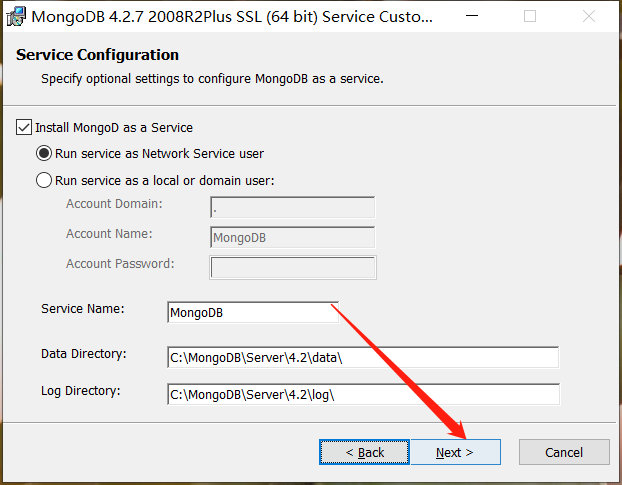Select Run service as Network Service user

coord(44,154)
